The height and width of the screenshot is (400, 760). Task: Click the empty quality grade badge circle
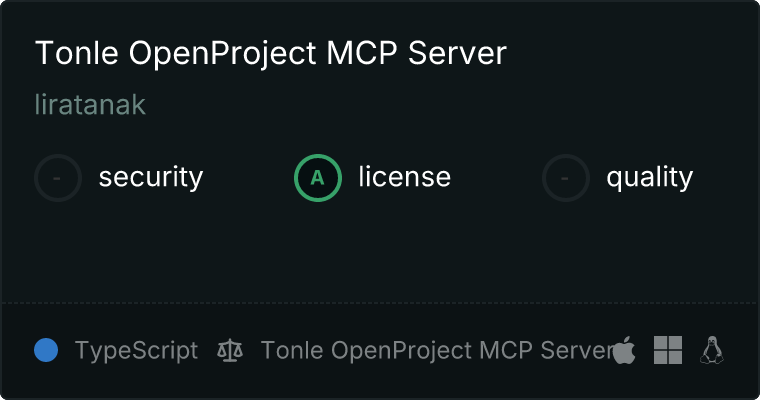click(x=566, y=178)
